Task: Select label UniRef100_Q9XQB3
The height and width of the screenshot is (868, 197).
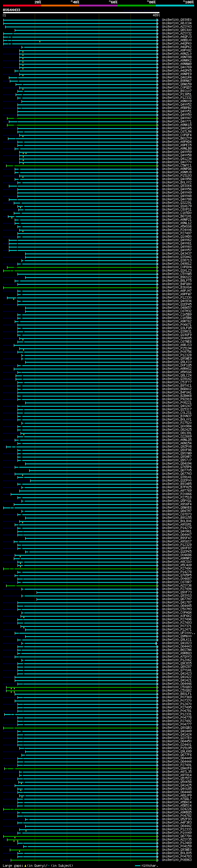Action: [x=177, y=728]
